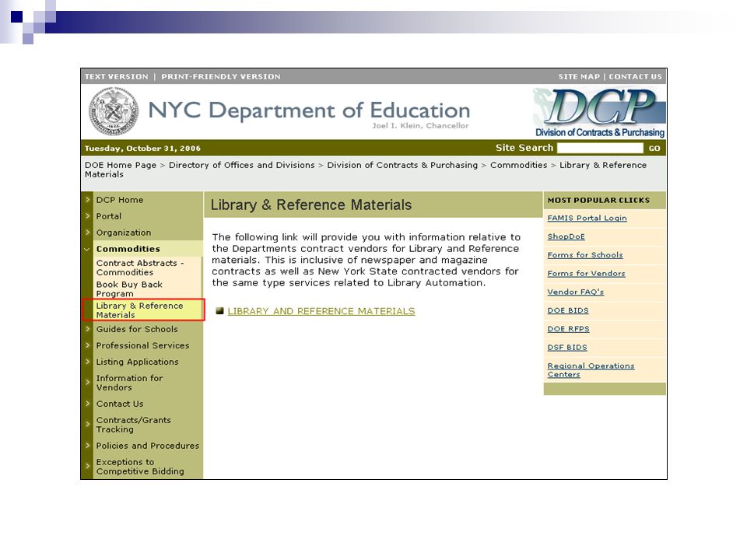The image size is (747, 560).
Task: Select Commodities sidebar heading
Action: point(128,249)
